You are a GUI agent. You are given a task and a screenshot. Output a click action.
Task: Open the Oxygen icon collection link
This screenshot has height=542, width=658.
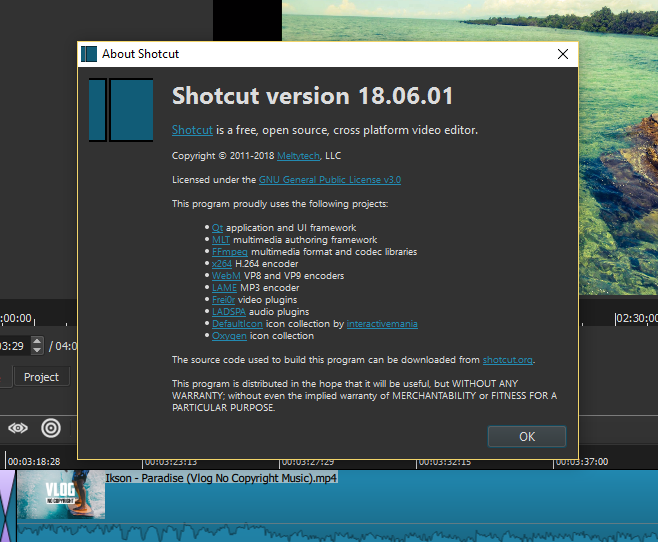coord(229,336)
